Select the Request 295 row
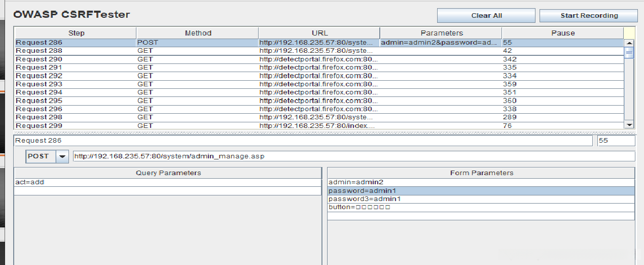Image resolution: width=644 pixels, height=265 pixels. (x=319, y=101)
